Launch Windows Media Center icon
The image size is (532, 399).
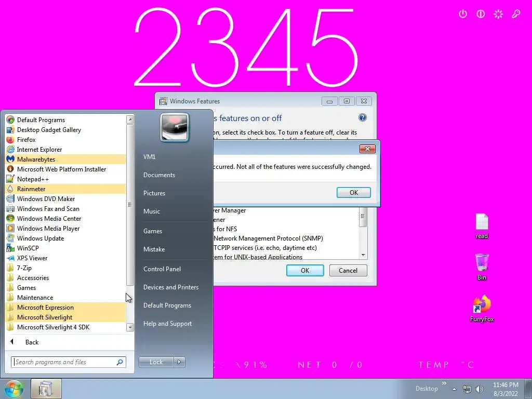coord(10,218)
